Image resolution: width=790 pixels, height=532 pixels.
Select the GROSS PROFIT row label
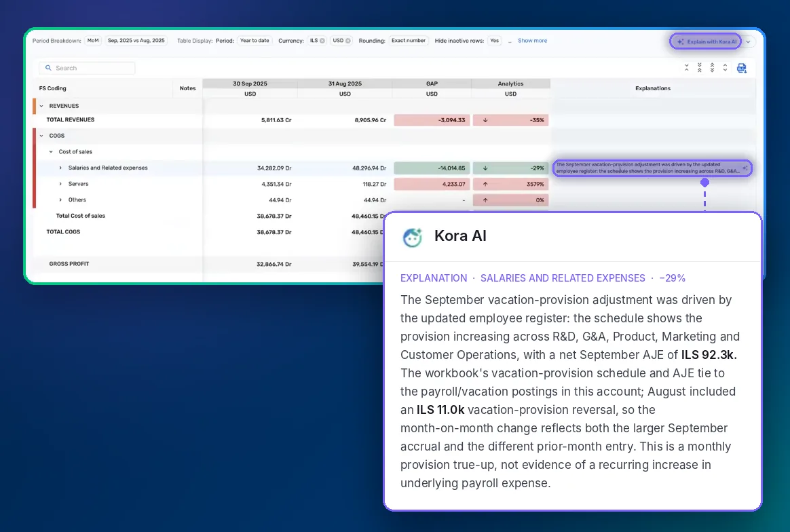tap(69, 264)
